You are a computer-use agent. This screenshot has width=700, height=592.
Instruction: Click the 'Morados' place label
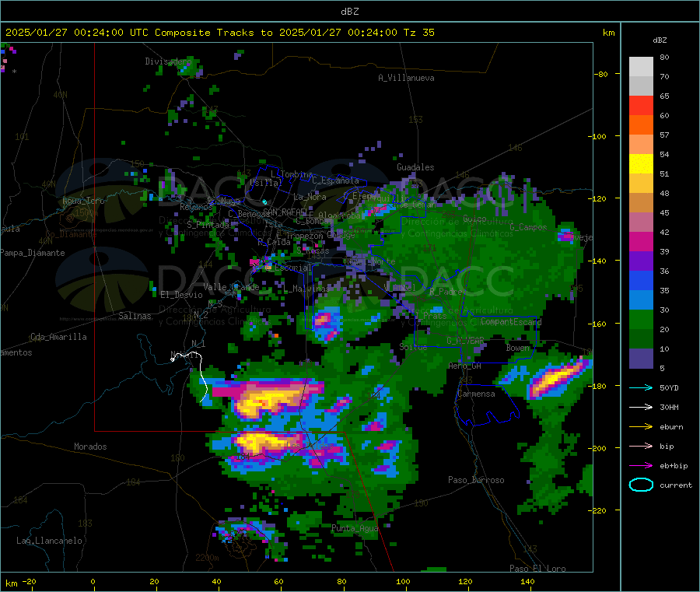coord(90,447)
